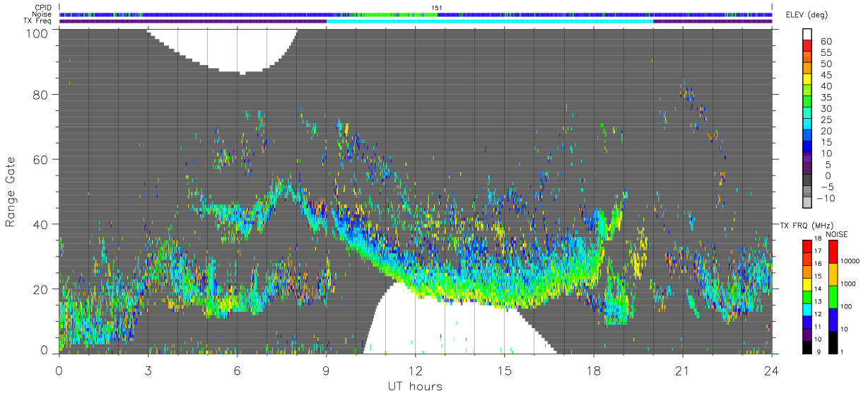Click the UT hours axis title
The width and height of the screenshot is (868, 401).
tap(415, 386)
